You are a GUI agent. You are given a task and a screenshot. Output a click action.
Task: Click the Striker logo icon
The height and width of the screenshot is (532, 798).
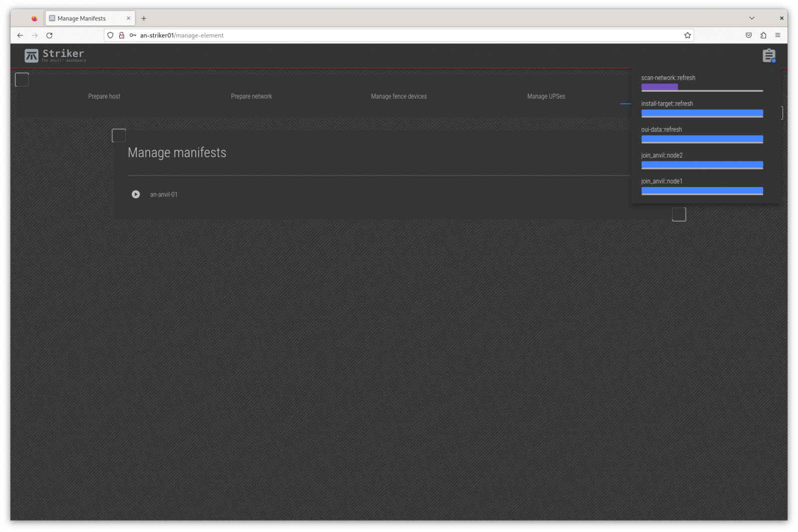pyautogui.click(x=31, y=55)
